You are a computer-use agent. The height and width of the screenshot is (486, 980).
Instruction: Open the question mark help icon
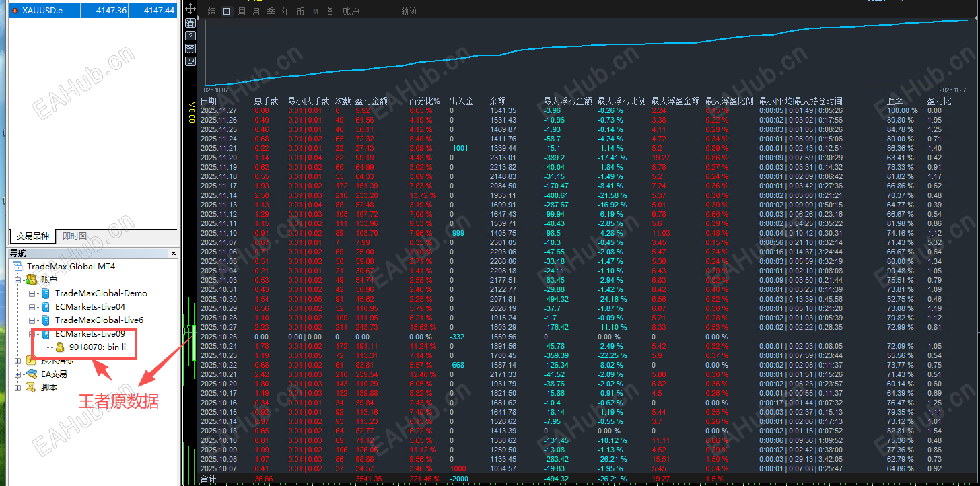(x=190, y=36)
